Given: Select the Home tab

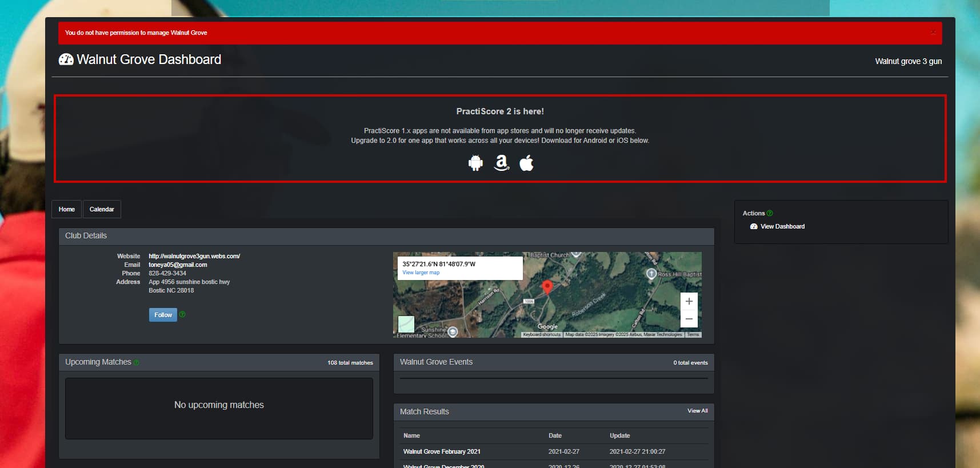Looking at the screenshot, I should (66, 209).
